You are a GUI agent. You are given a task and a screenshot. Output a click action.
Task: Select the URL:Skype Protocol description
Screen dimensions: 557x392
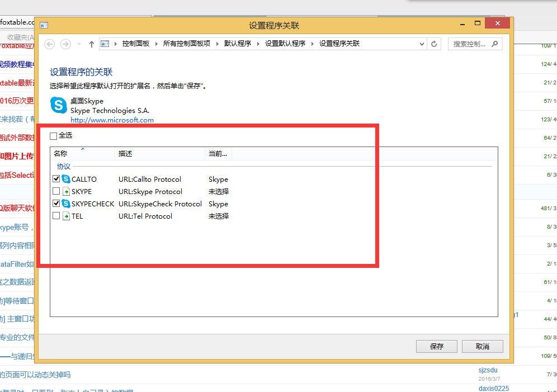click(150, 192)
